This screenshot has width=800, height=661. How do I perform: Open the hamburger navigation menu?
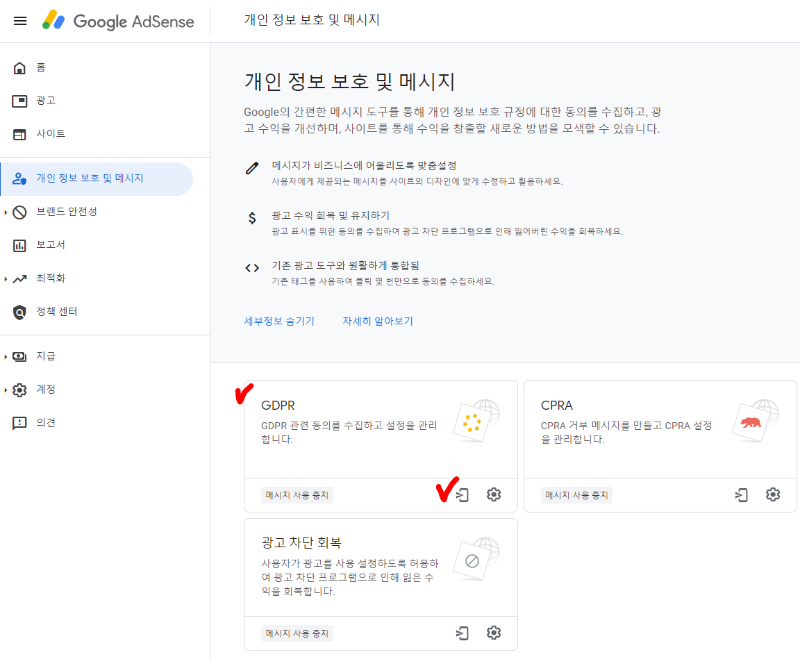(20, 21)
